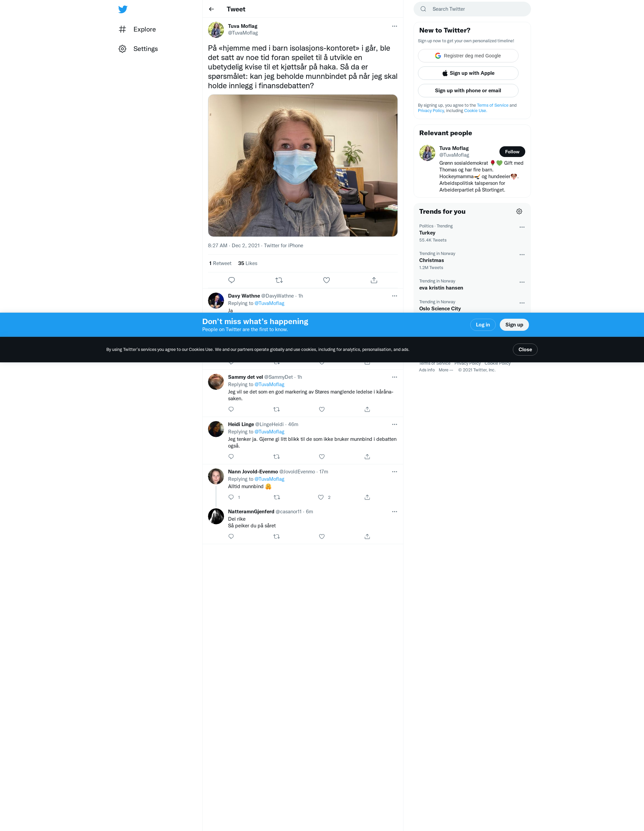View the 35 Likes list

tap(248, 263)
